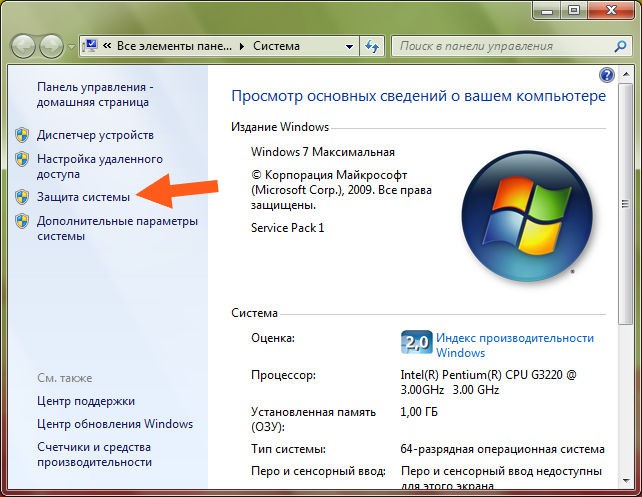The width and height of the screenshot is (642, 497).
Task: Click 'Установленная память (ОЗУ):' label
Action: point(313,420)
